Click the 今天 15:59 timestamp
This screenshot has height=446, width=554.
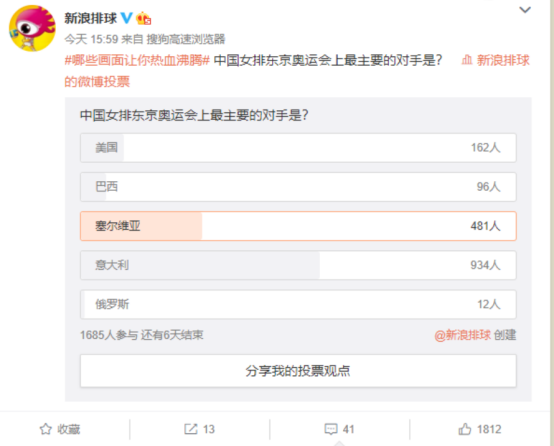pyautogui.click(x=91, y=39)
